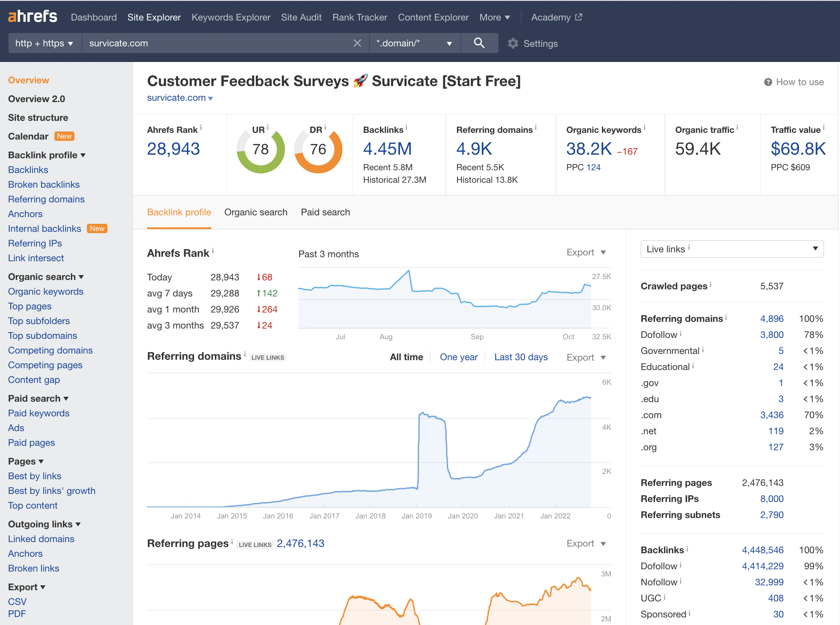Image resolution: width=840 pixels, height=625 pixels.
Task: Click info icon next to UGC row
Action: (x=664, y=597)
